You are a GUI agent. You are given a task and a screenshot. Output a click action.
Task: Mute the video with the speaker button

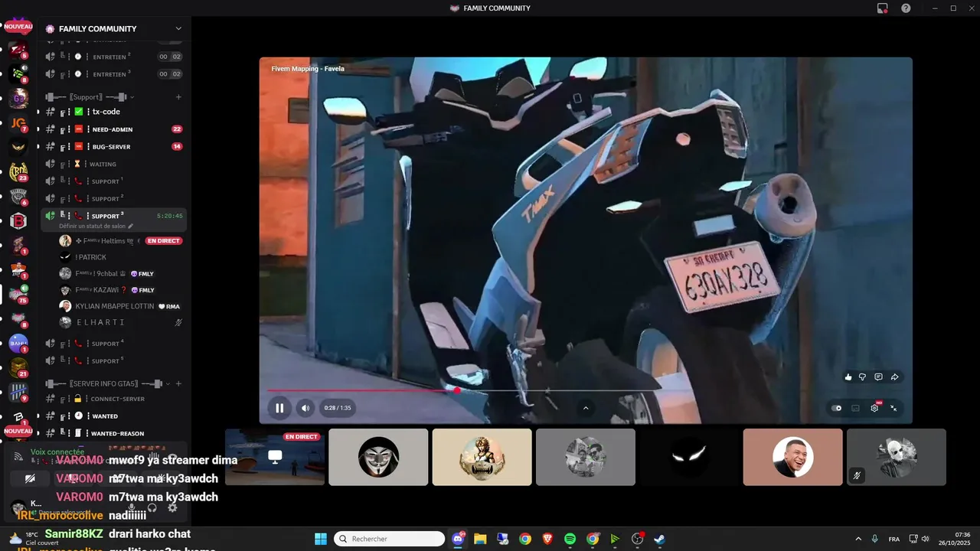pyautogui.click(x=305, y=408)
